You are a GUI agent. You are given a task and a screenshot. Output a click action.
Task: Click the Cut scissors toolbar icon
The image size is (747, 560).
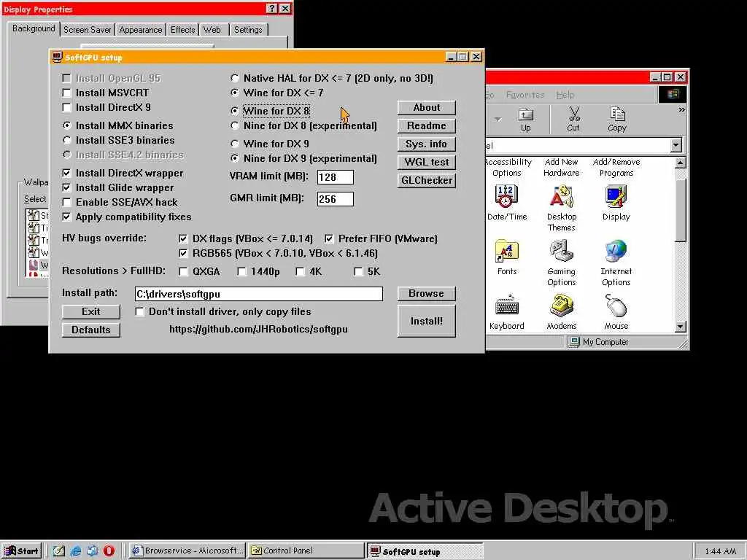pyautogui.click(x=573, y=120)
